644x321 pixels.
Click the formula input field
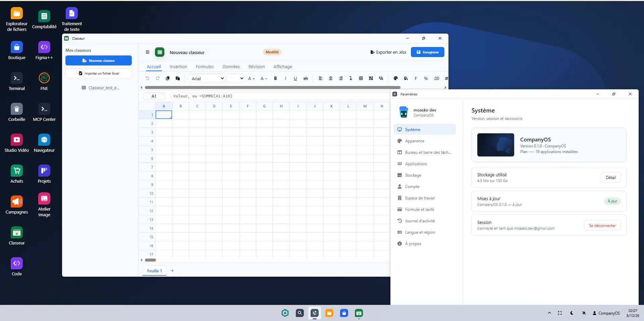[280, 96]
